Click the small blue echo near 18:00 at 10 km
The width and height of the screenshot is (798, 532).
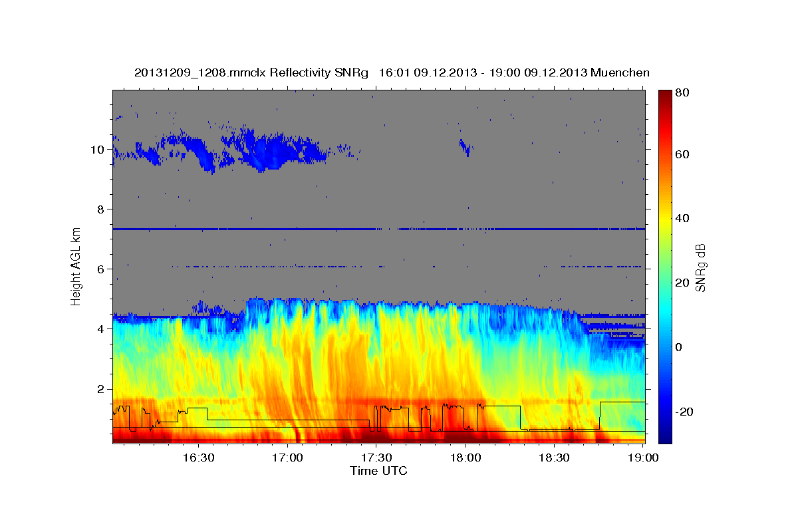pyautogui.click(x=465, y=148)
